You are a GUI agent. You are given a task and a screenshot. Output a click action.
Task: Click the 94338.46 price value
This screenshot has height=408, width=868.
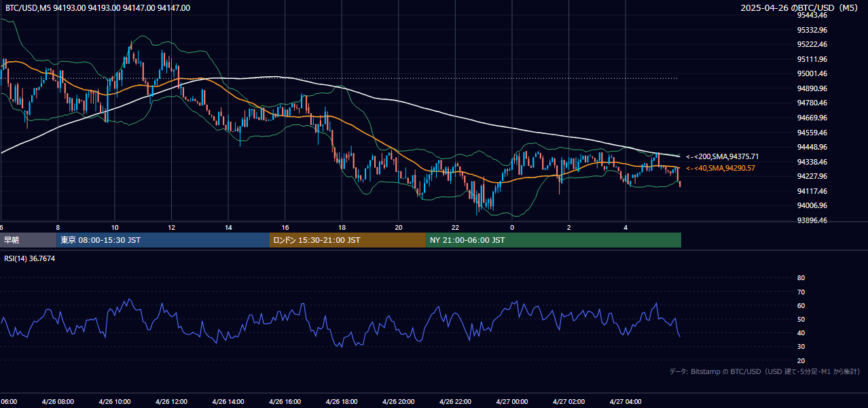coord(812,162)
